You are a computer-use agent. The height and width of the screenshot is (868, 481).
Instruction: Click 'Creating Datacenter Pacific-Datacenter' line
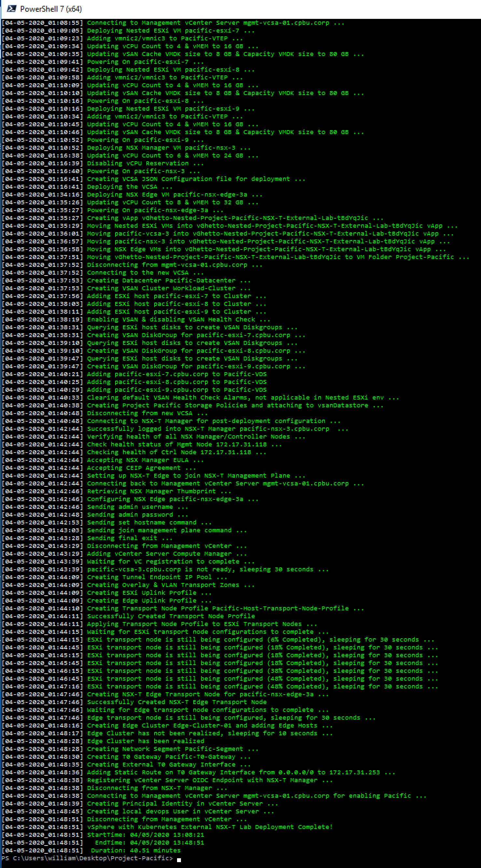pos(126,281)
